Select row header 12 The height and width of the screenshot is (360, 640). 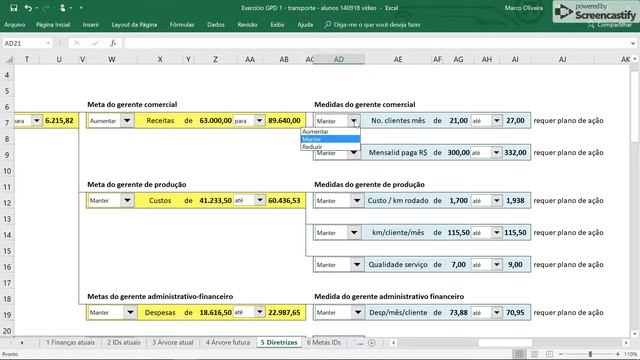click(x=7, y=203)
